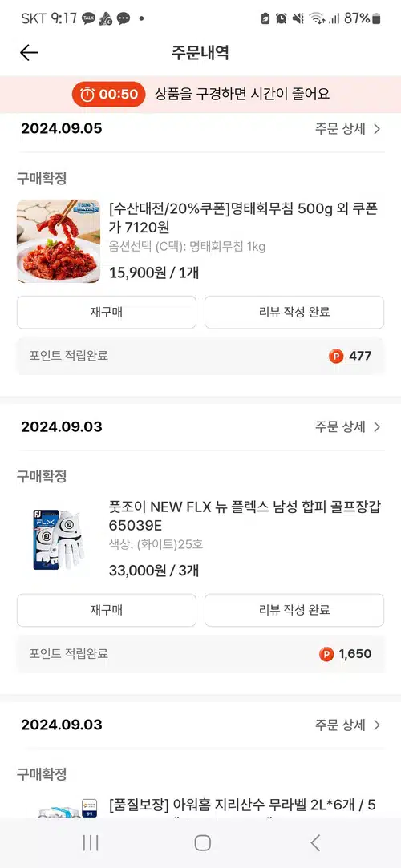Tap 재구매 for 풋조이 golf glove
The width and height of the screenshot is (401, 868).
click(x=107, y=610)
